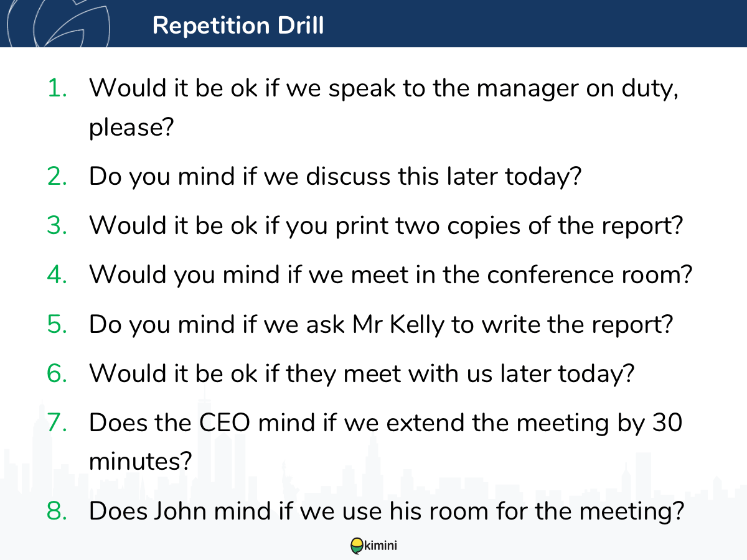Click sentence mentioning Mr Kelly

tap(382, 324)
